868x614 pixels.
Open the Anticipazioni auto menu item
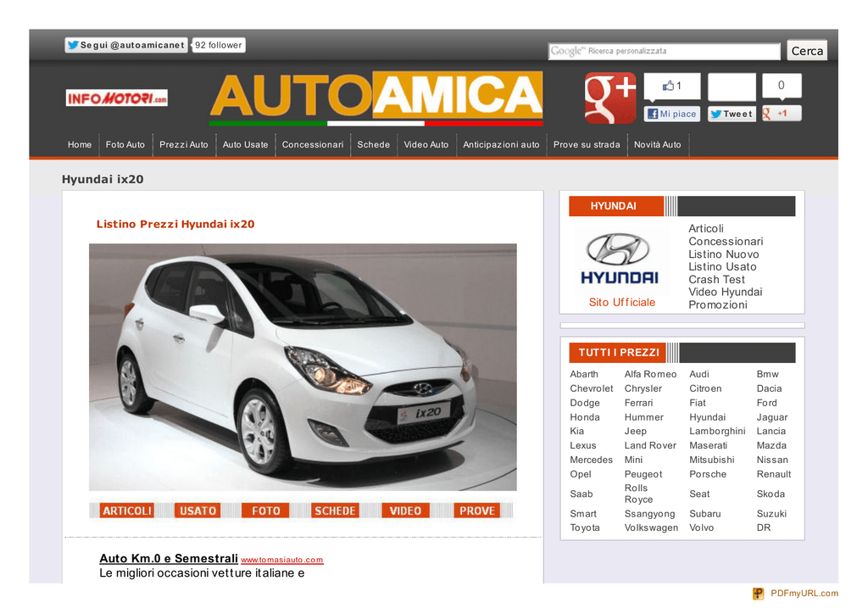coord(501,144)
